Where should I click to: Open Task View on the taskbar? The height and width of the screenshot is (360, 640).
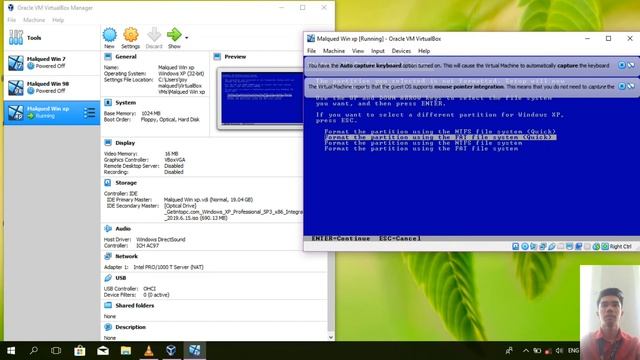click(x=56, y=351)
